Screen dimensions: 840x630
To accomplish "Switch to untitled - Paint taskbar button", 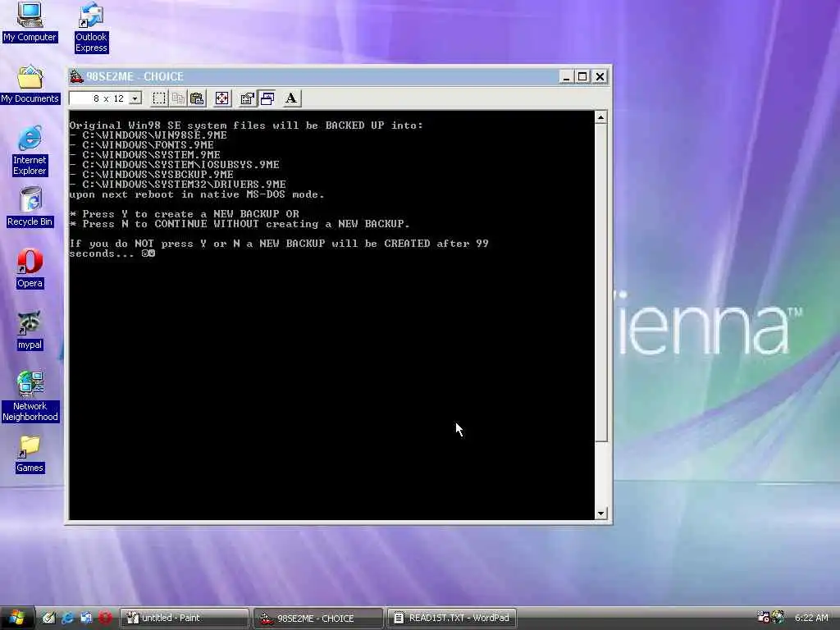I will (x=185, y=619).
